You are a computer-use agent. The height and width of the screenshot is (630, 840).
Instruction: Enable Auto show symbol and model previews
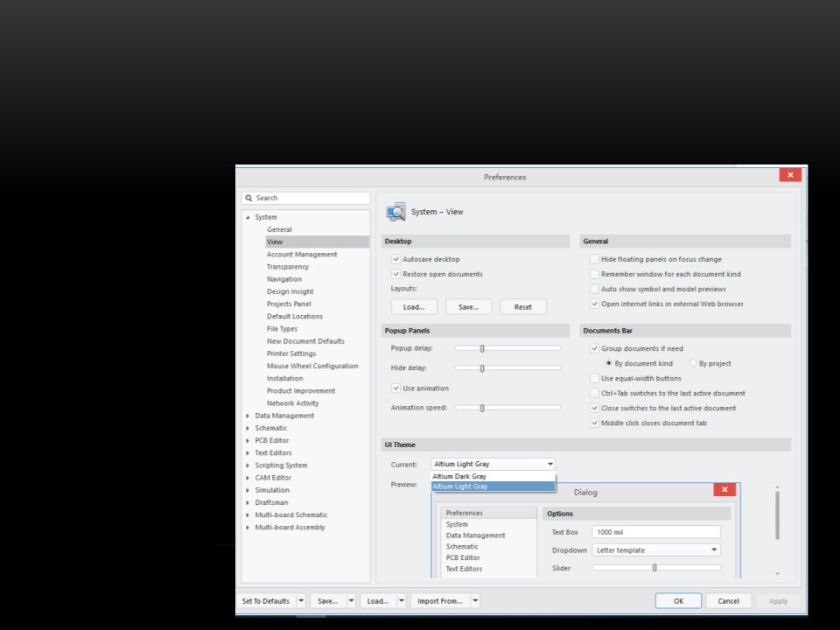[594, 290]
